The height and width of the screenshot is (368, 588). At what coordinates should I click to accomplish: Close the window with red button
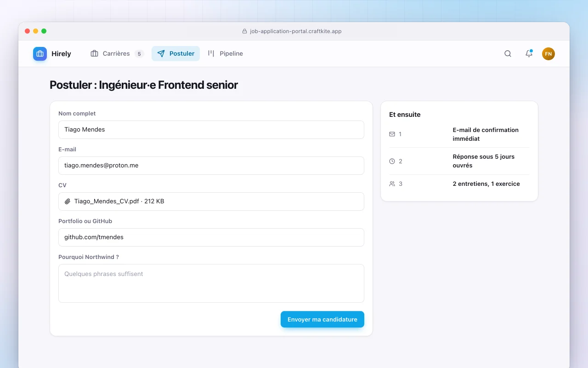click(28, 31)
